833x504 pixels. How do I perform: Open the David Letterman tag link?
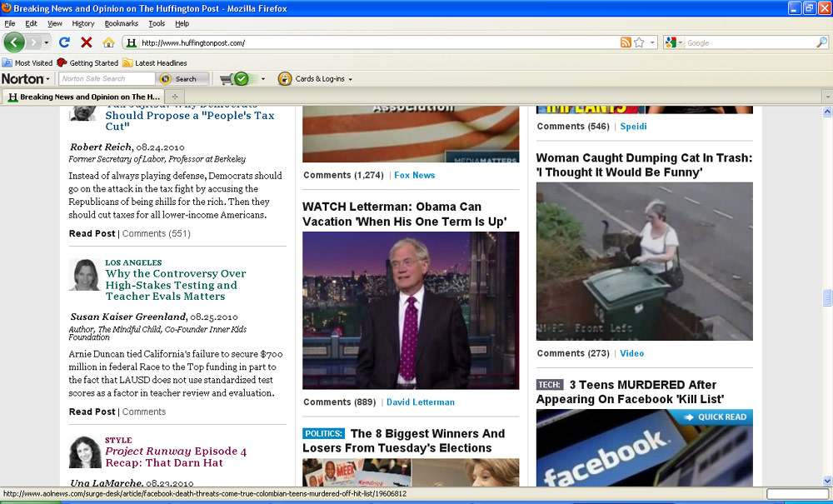(420, 402)
